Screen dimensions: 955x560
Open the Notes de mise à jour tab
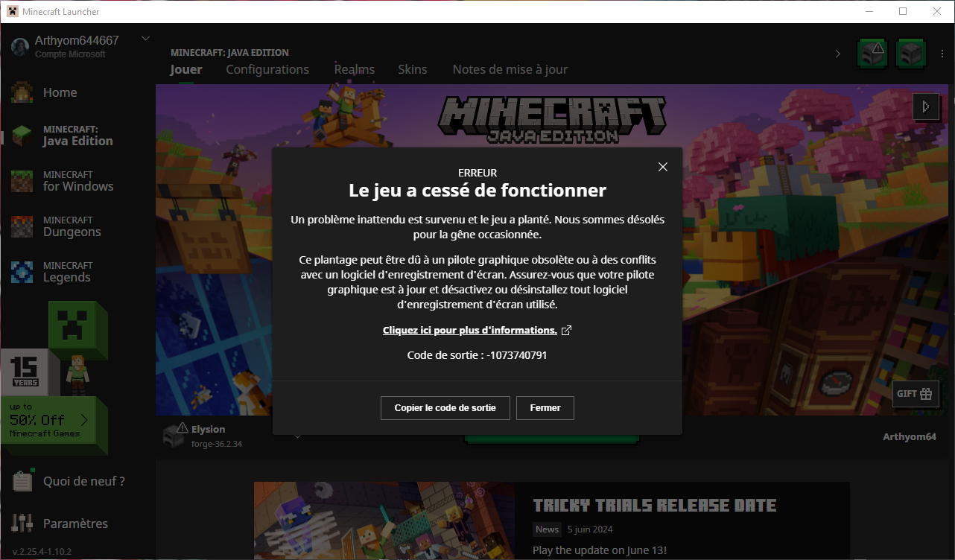click(510, 69)
